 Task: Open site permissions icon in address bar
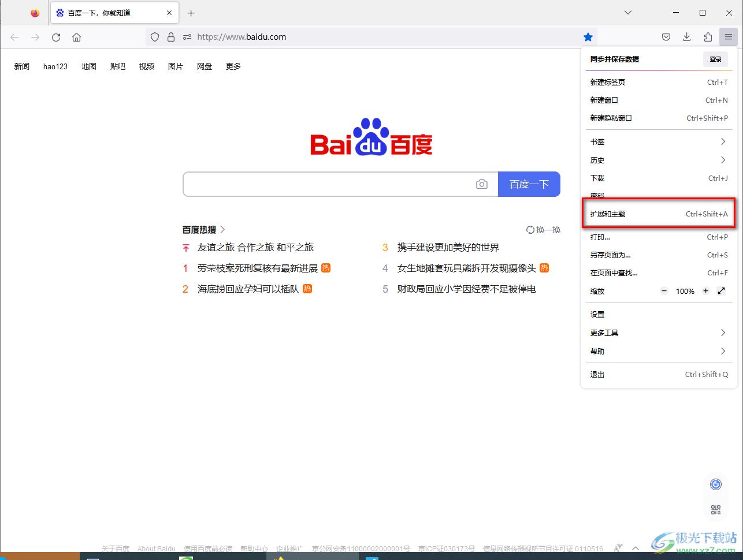coord(187,37)
